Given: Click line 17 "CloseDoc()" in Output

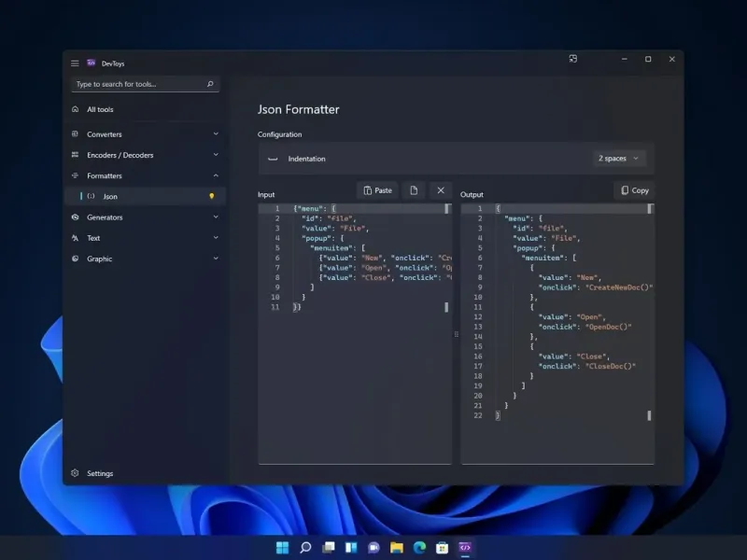Looking at the screenshot, I should pos(611,366).
